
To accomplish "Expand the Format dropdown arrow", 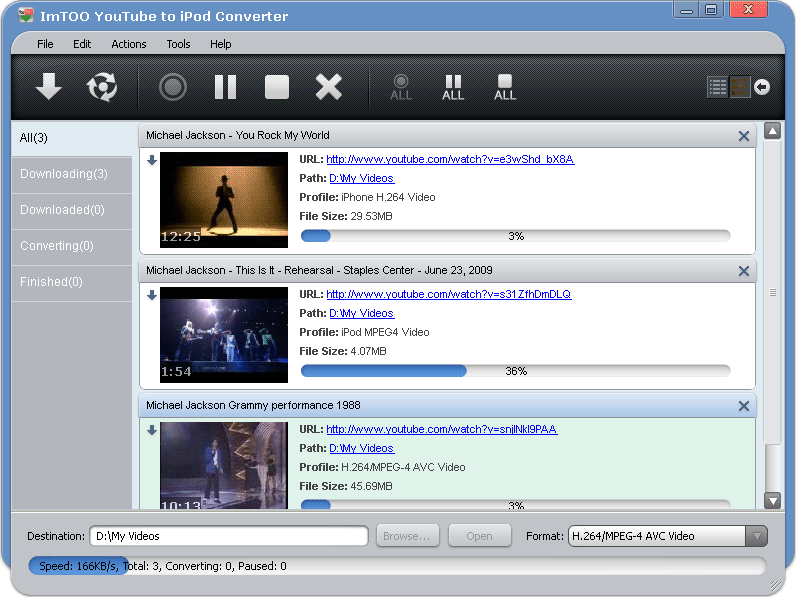I will 756,536.
